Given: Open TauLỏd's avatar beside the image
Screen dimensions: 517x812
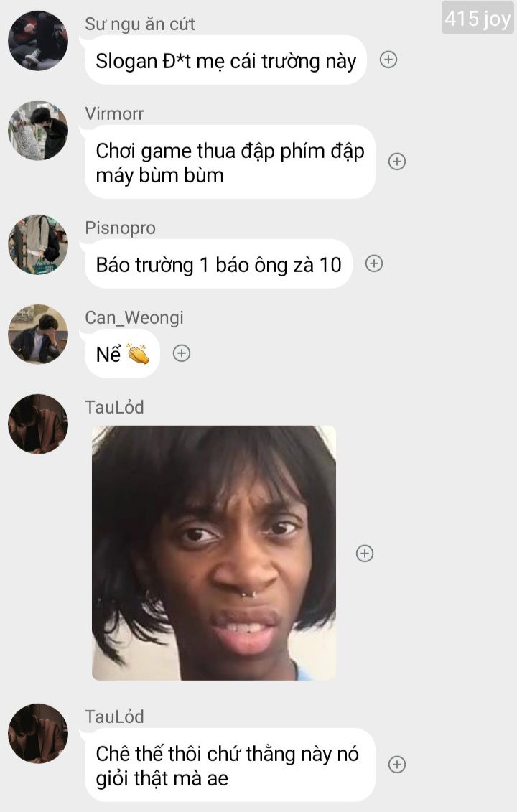Looking at the screenshot, I should click(38, 424).
